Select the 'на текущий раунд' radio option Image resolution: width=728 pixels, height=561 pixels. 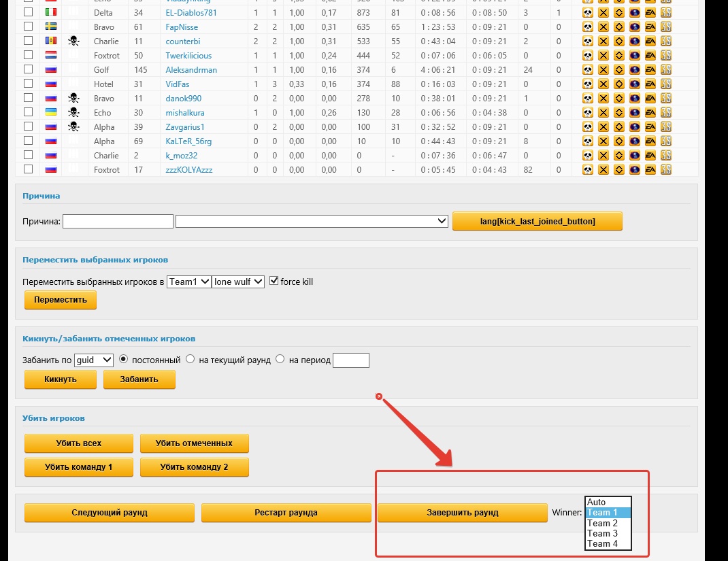191,359
